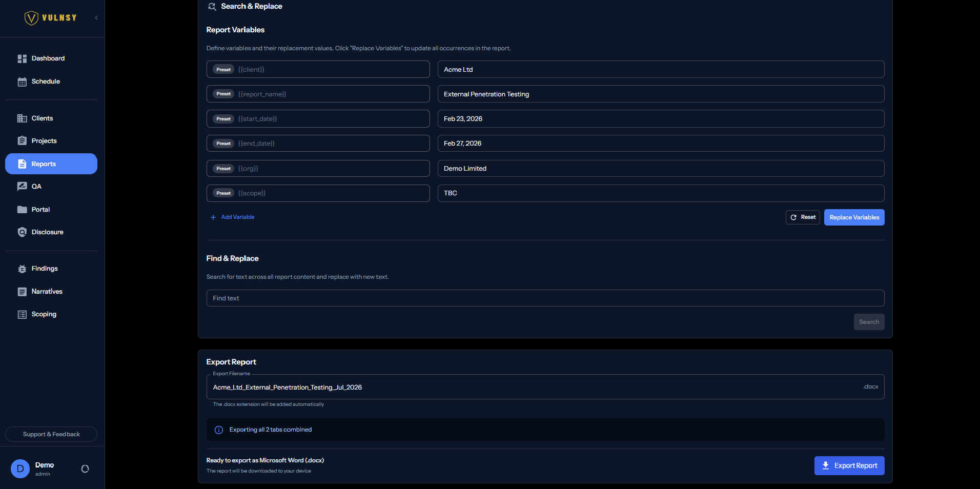980x489 pixels.
Task: Click the Schedule calendar icon
Action: (22, 82)
